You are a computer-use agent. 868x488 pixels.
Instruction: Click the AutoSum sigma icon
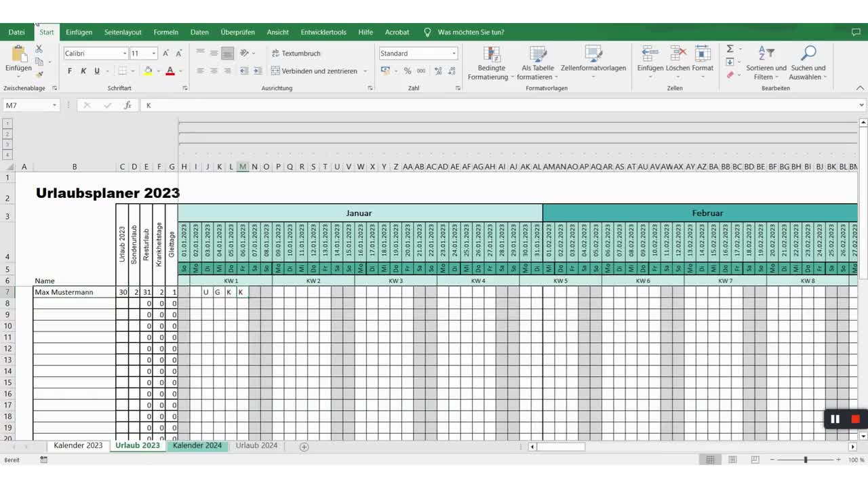pos(730,49)
